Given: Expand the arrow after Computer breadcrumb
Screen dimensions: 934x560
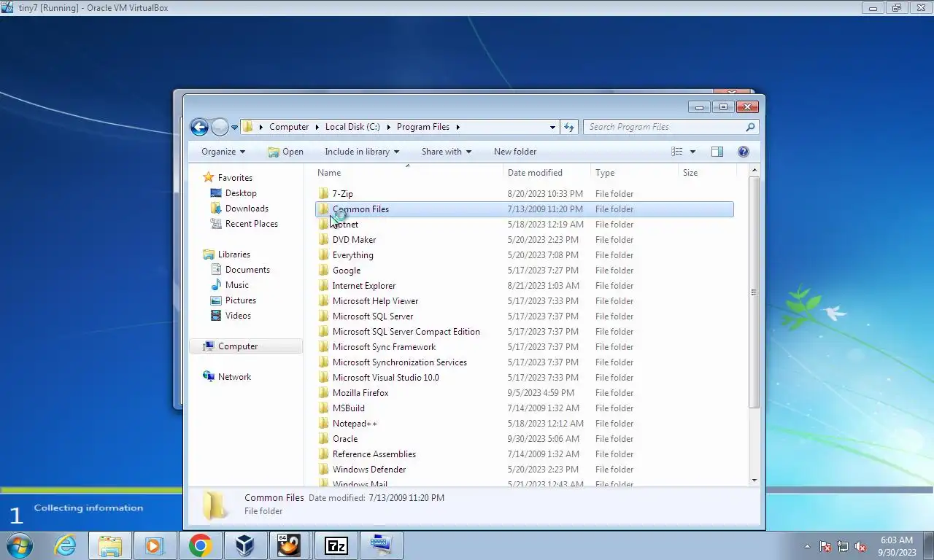Looking at the screenshot, I should (317, 127).
